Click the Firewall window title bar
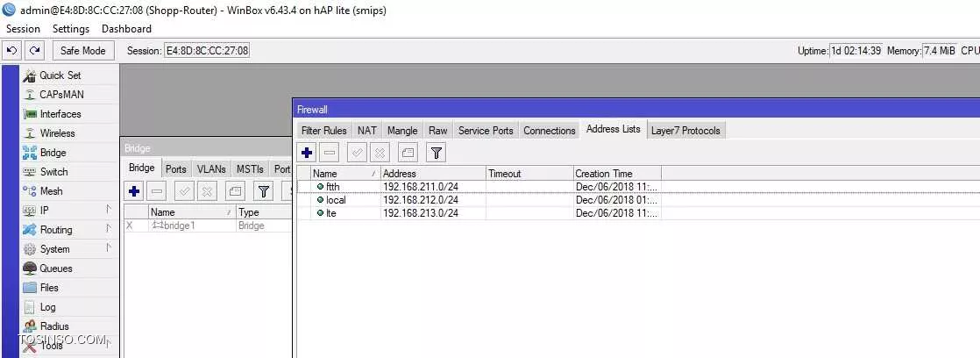Screen dimensions: 980x358 point(636,110)
